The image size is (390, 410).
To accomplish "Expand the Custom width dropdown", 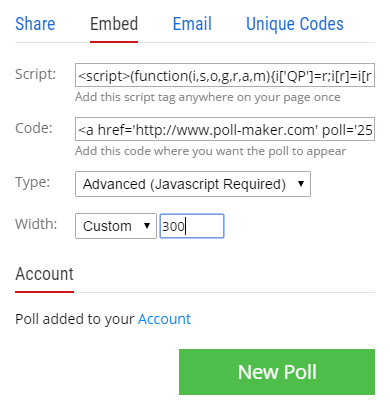I will pos(116,226).
